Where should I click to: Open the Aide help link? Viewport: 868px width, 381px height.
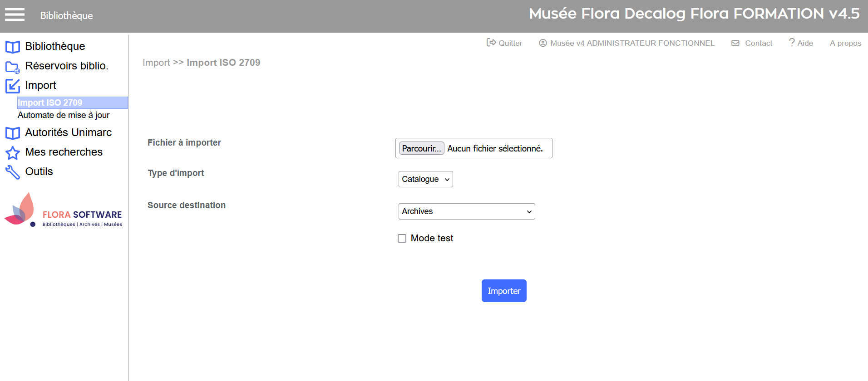(x=801, y=43)
